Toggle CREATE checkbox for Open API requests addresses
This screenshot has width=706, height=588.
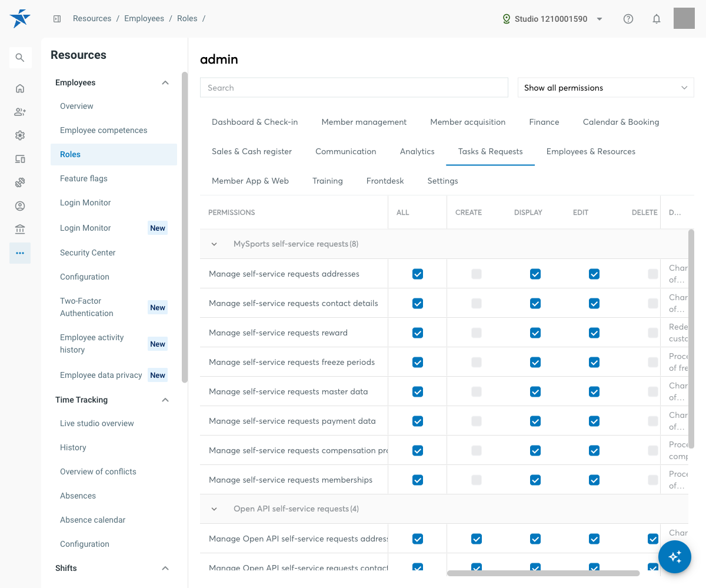477,539
